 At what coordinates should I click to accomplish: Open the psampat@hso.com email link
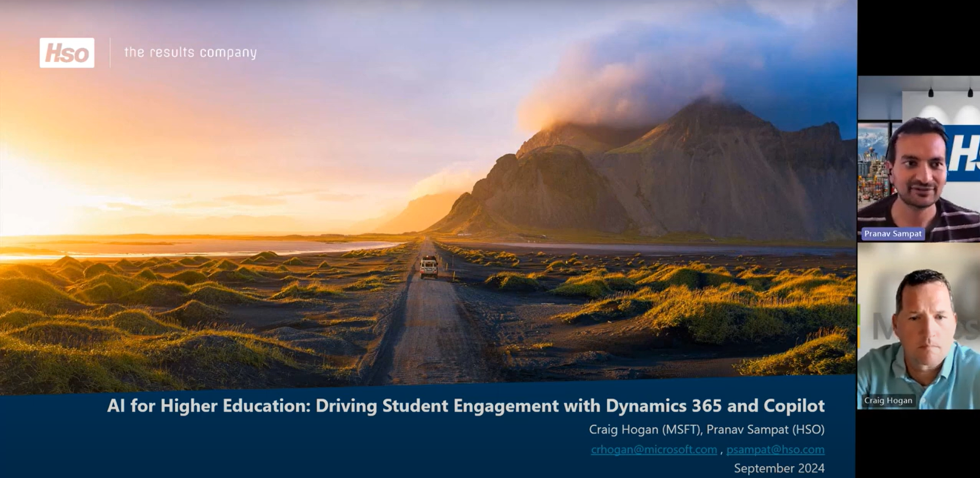pyautogui.click(x=775, y=449)
